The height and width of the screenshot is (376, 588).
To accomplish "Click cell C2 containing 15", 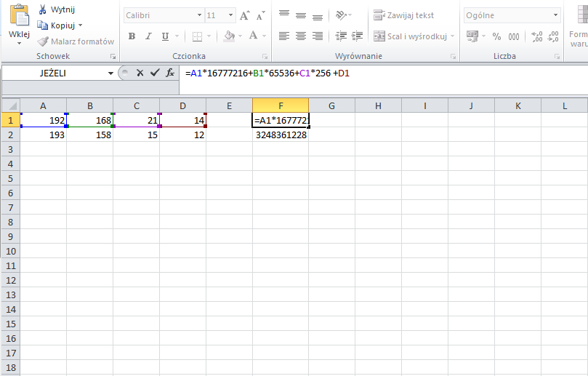I will [x=136, y=135].
